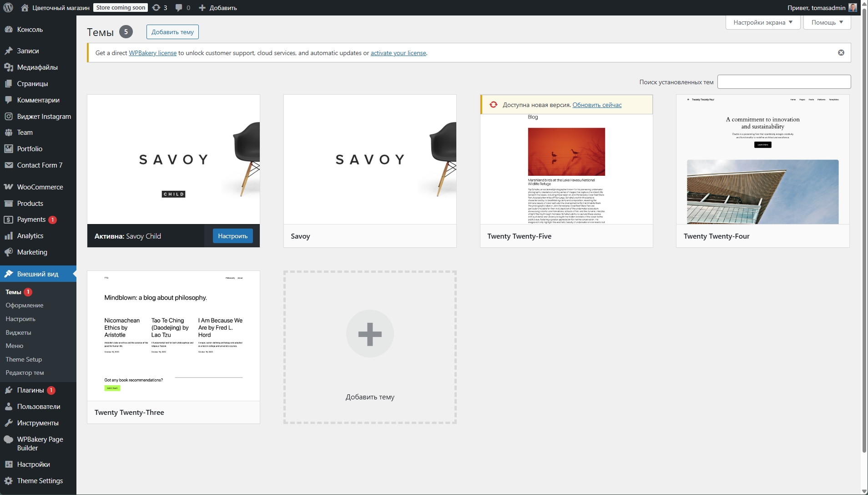
Task: Click the tomasadmin avatar picture
Action: pos(853,8)
